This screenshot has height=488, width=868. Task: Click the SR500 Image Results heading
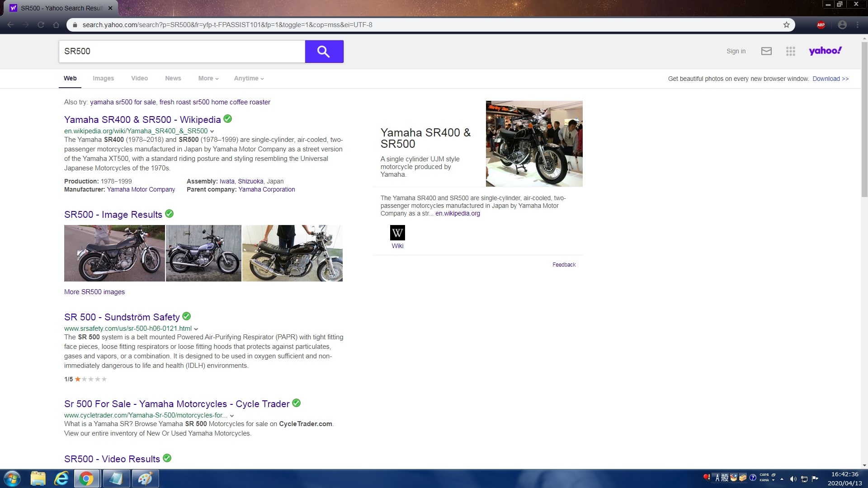113,214
